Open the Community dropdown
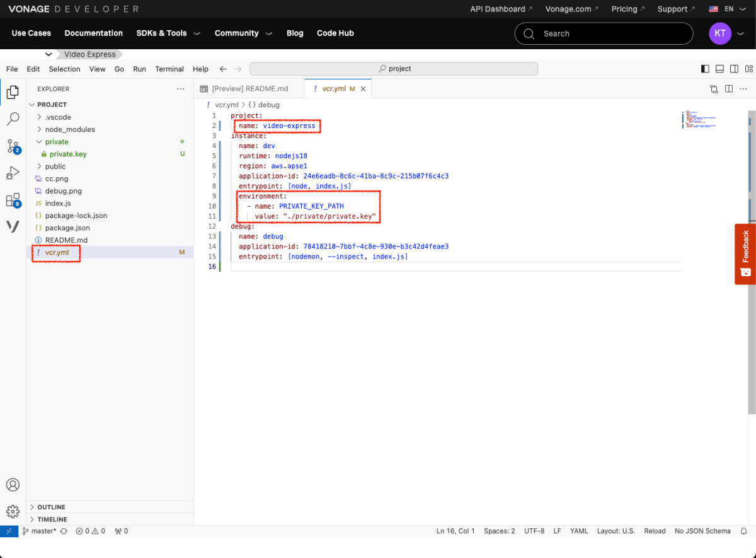The height and width of the screenshot is (558, 756). [243, 33]
